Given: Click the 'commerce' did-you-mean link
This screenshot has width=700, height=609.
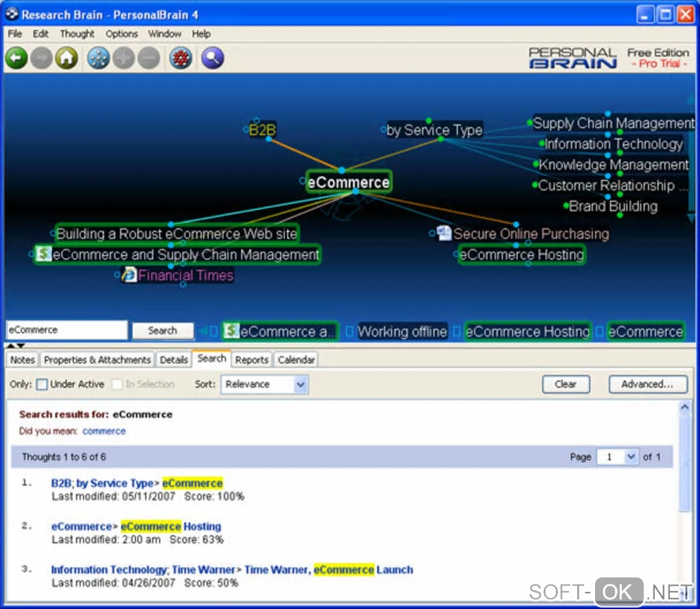Looking at the screenshot, I should [104, 431].
